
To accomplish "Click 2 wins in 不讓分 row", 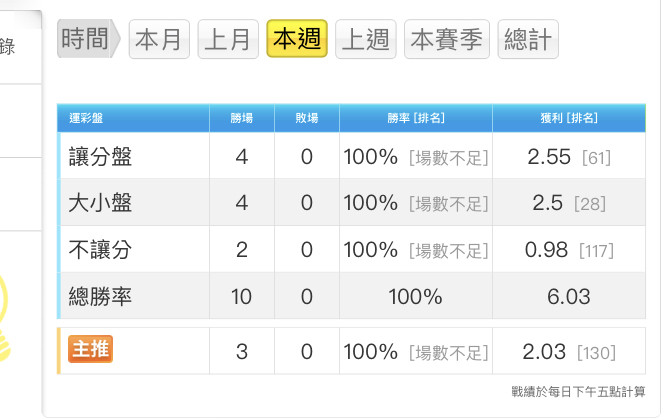I will coord(242,250).
